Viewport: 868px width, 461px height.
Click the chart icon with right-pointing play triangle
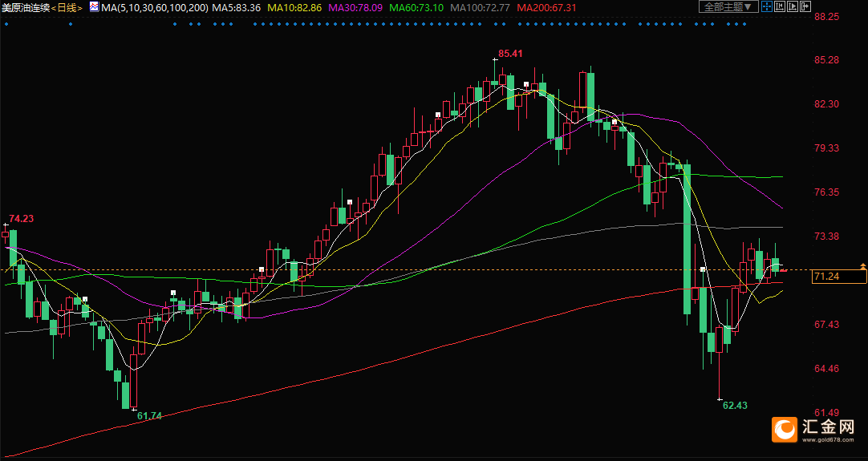pos(792,6)
